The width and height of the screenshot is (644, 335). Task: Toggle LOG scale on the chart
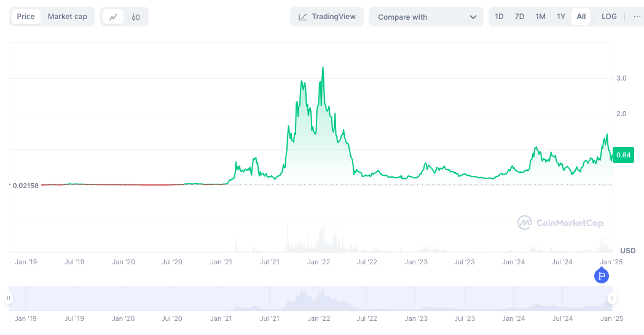click(x=609, y=17)
